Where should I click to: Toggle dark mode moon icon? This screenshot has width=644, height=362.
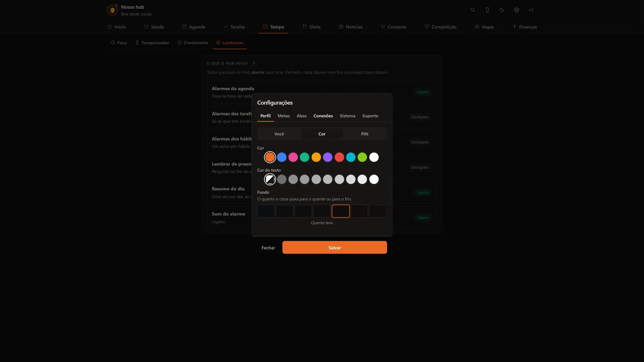(x=502, y=10)
